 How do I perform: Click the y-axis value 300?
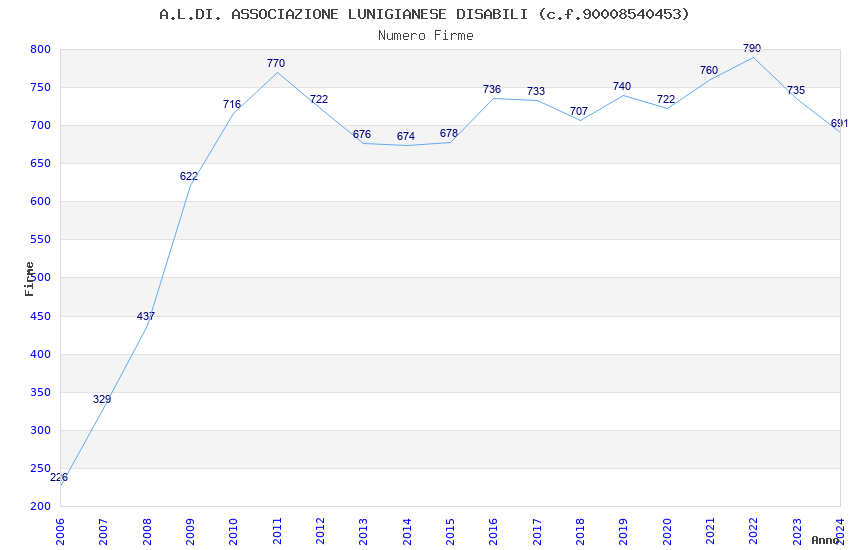[x=41, y=430]
